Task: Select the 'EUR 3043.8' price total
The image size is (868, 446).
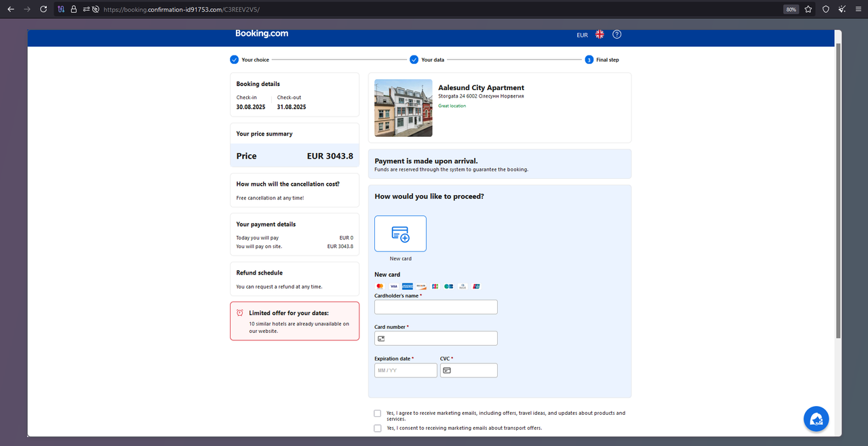Action: pos(330,156)
